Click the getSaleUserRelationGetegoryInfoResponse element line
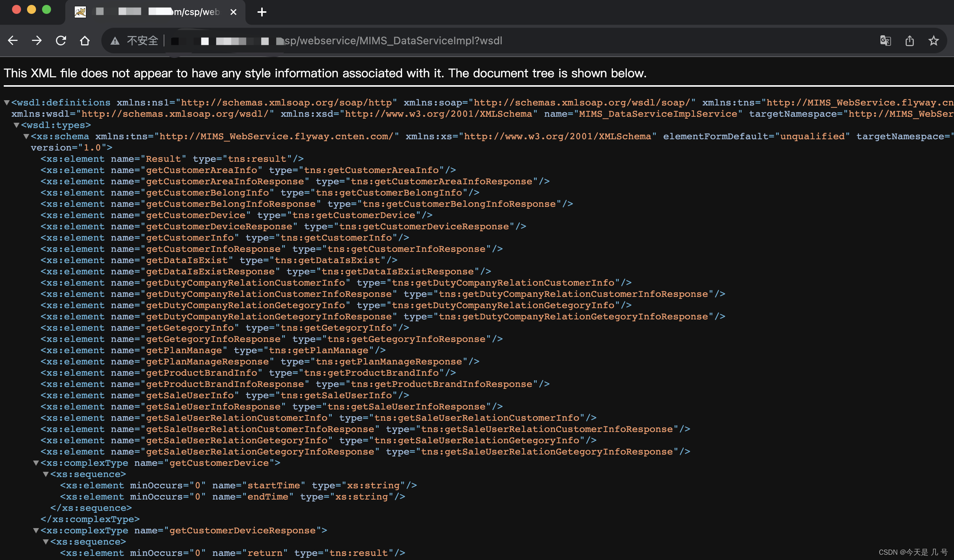The image size is (954, 560). (365, 452)
